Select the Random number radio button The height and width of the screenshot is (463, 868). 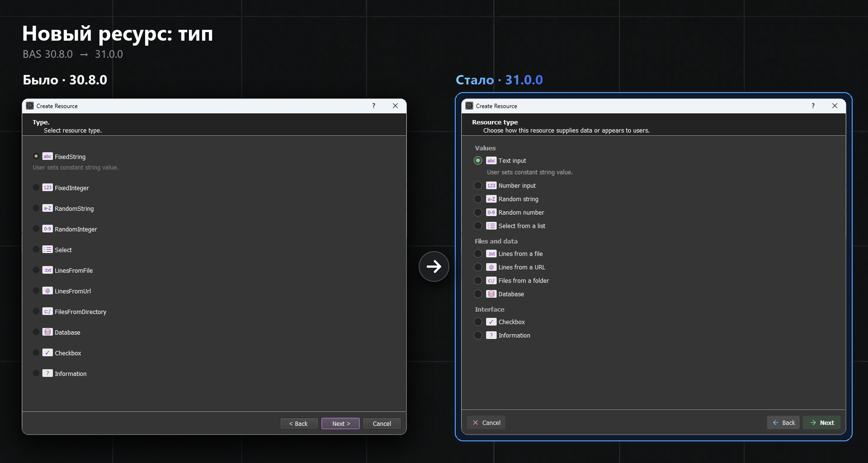click(x=478, y=212)
